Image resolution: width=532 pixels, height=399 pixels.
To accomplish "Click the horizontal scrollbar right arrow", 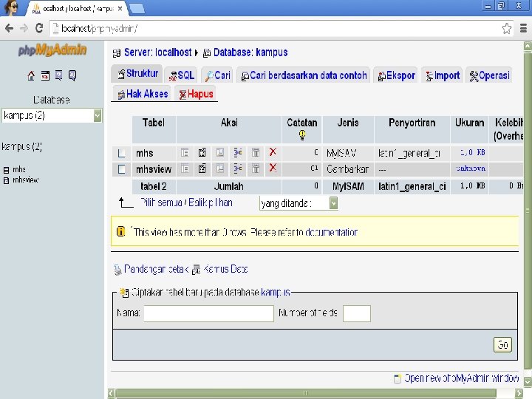I will coord(519,393).
